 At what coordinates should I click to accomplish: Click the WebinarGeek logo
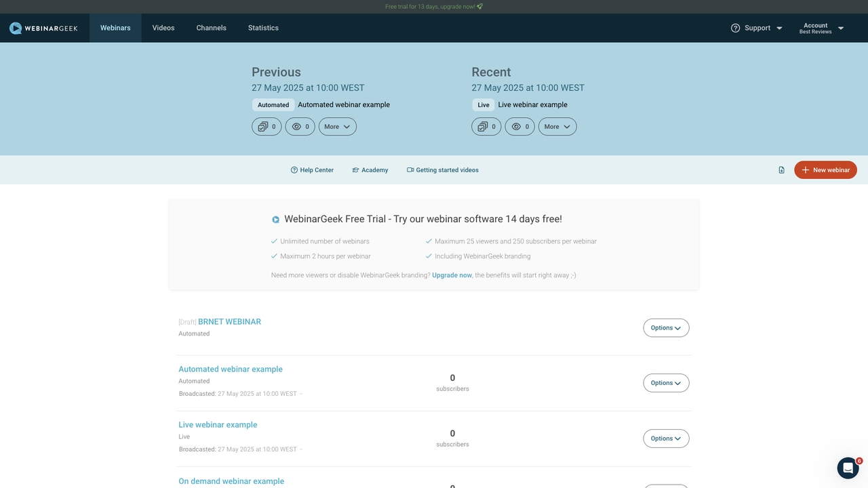[x=43, y=28]
